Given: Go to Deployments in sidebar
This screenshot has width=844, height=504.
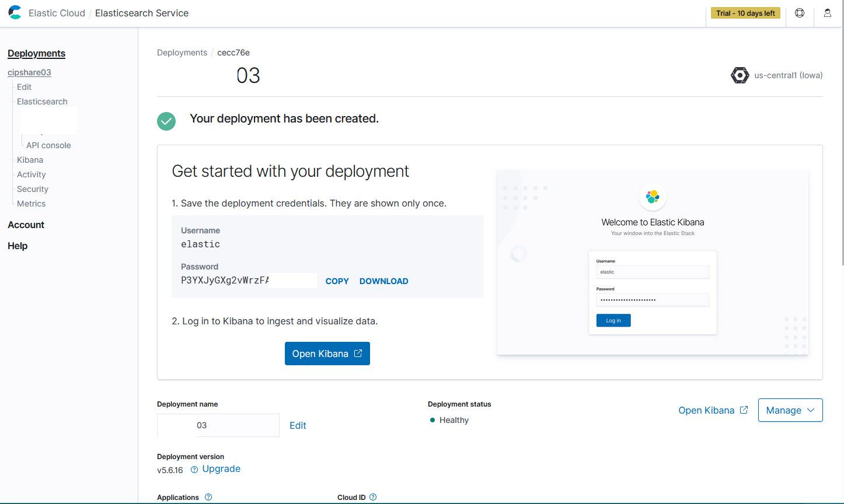Looking at the screenshot, I should [36, 54].
